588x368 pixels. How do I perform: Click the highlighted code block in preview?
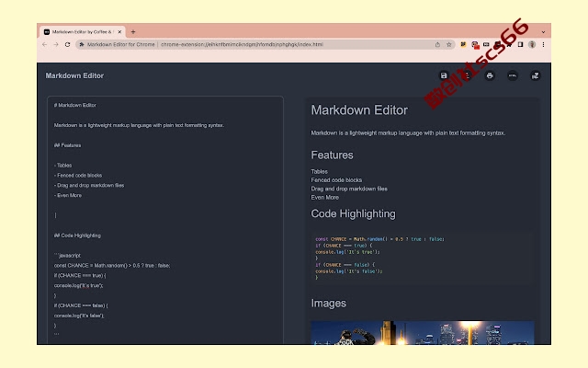pos(423,259)
